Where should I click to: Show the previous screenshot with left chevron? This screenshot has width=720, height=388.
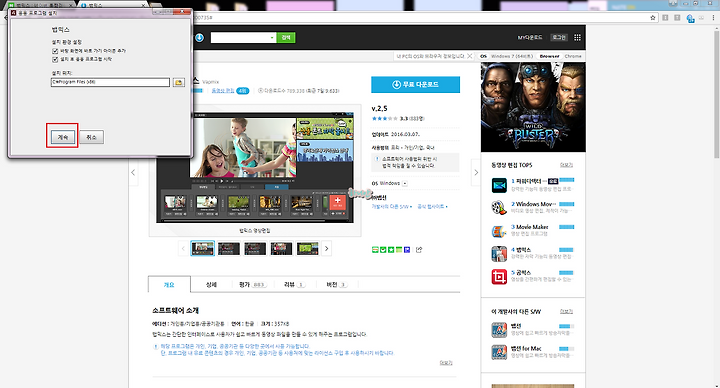(133, 173)
